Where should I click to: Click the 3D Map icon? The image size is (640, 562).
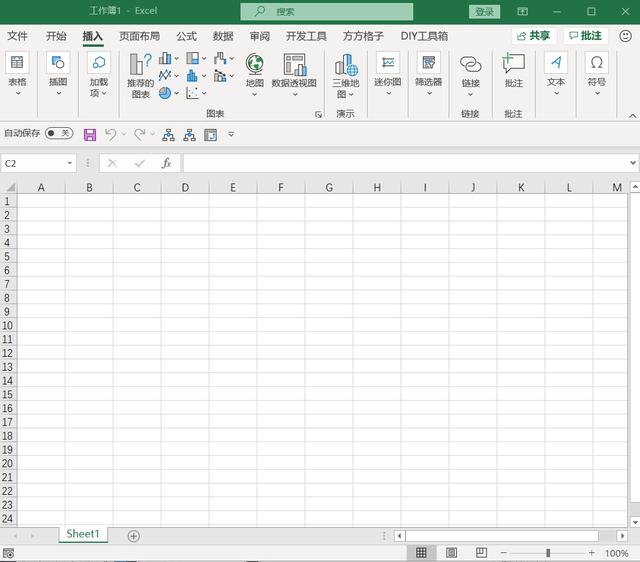[x=346, y=74]
